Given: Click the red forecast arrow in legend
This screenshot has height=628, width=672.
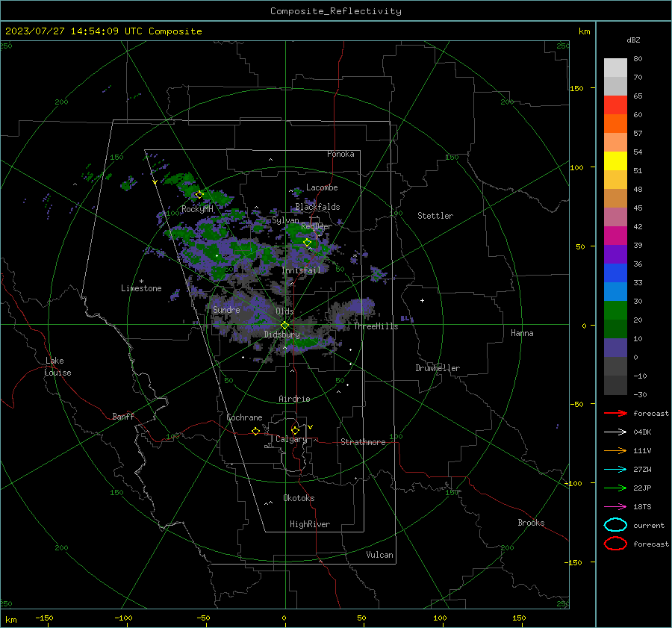Looking at the screenshot, I should (615, 413).
